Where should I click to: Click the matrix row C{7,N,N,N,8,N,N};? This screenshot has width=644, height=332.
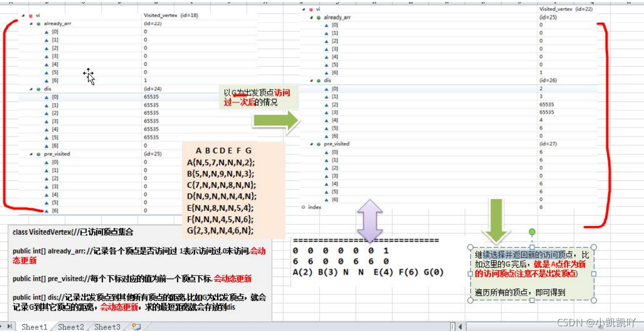coord(221,186)
